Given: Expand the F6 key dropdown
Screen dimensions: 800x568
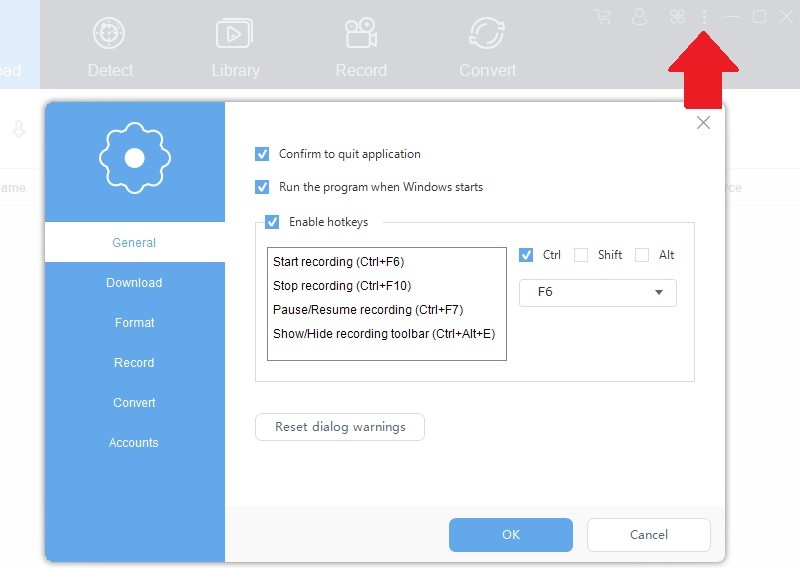Looking at the screenshot, I should point(597,293).
